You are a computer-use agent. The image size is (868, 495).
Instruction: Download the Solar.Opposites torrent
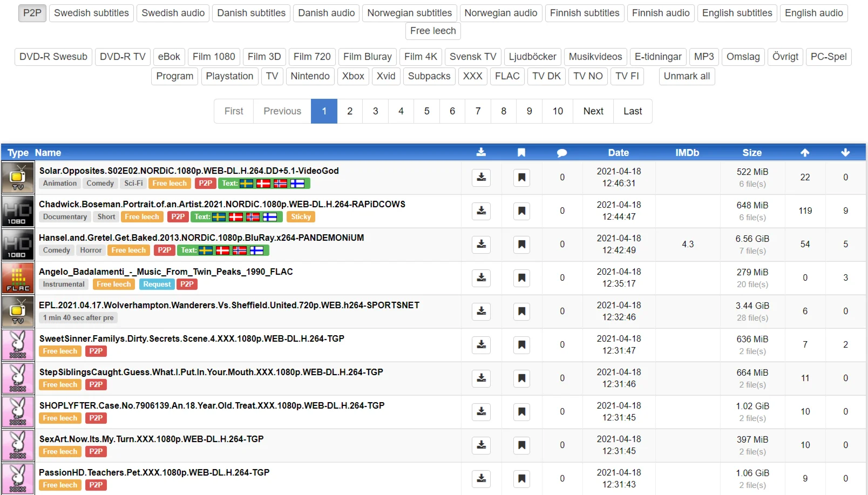(481, 178)
